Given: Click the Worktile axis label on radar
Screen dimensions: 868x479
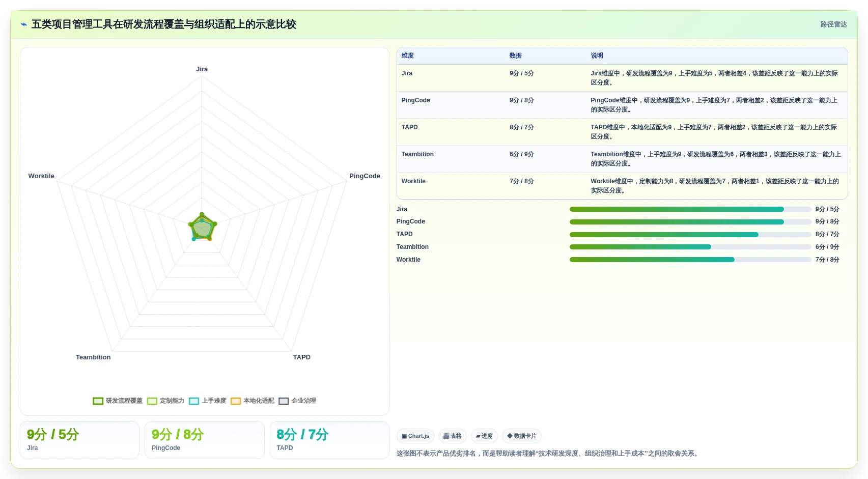Looking at the screenshot, I should (x=41, y=176).
